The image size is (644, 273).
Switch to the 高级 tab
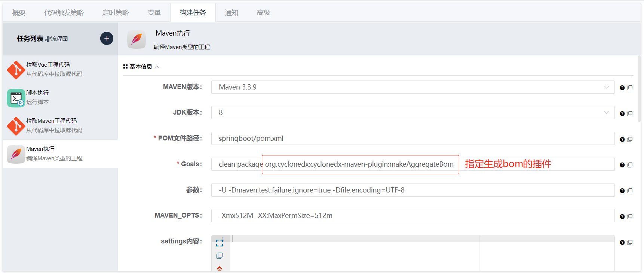pos(263,13)
